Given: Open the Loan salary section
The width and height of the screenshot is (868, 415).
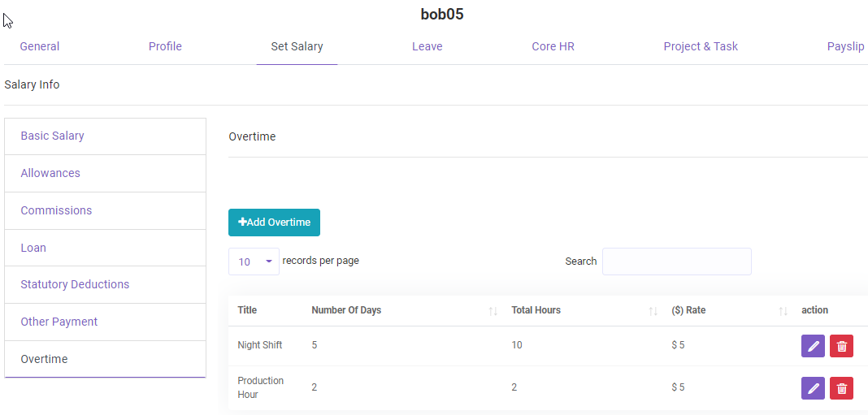Looking at the screenshot, I should [33, 248].
